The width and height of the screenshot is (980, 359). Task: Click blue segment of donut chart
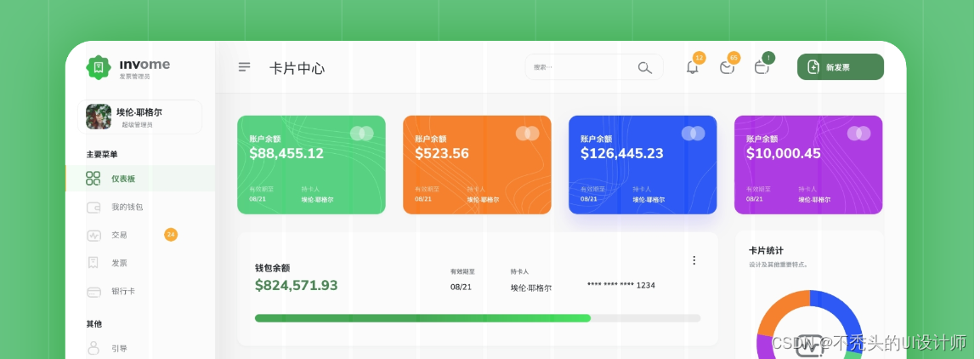pyautogui.click(x=840, y=316)
